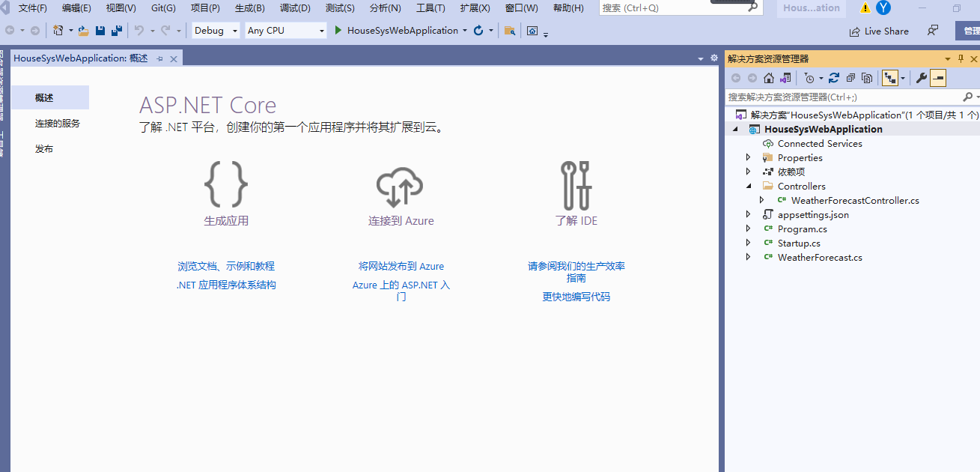Toggle the pin on the 概述 document tab
Viewport: 980px width, 472px height.
[159, 58]
